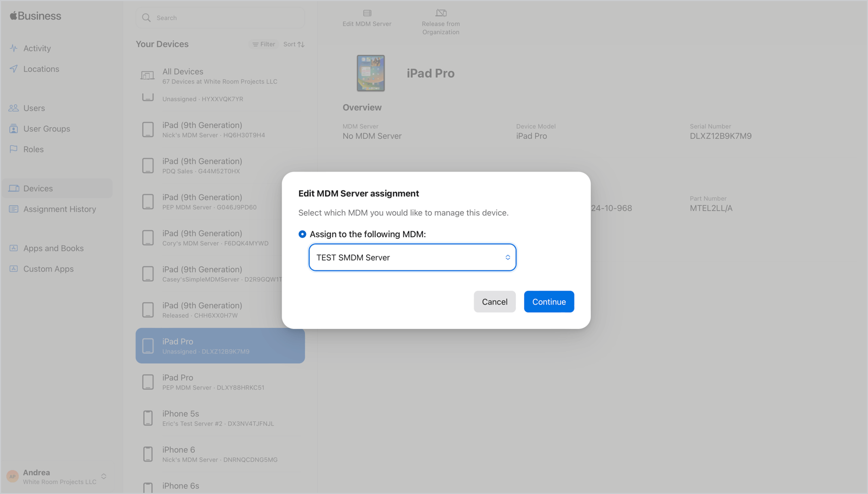
Task: Open the Activity section icon
Action: 14,48
